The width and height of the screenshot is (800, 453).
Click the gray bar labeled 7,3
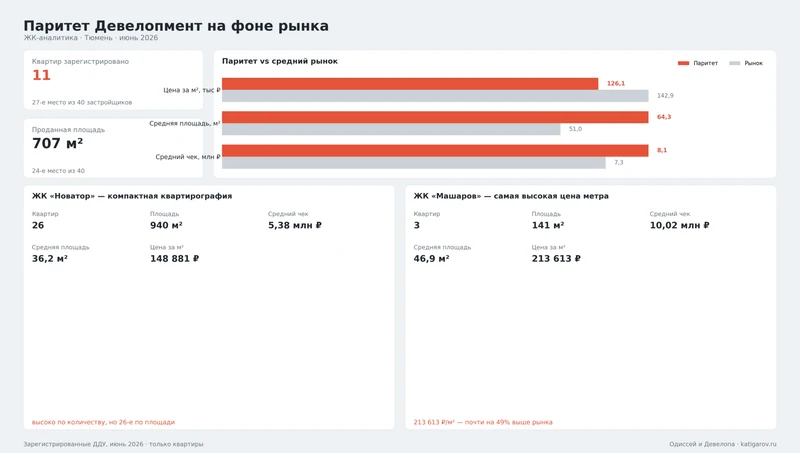(414, 163)
